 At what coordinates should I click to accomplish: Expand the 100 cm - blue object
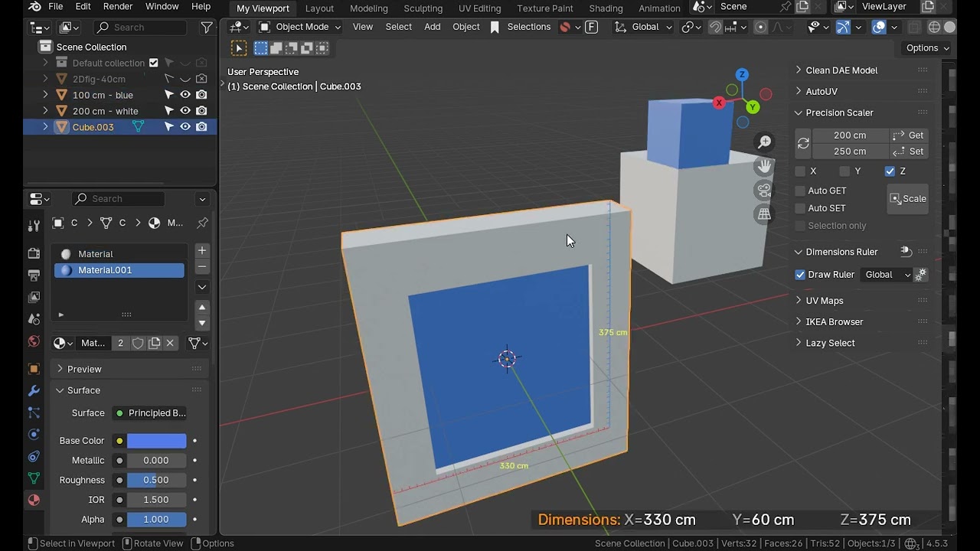45,95
